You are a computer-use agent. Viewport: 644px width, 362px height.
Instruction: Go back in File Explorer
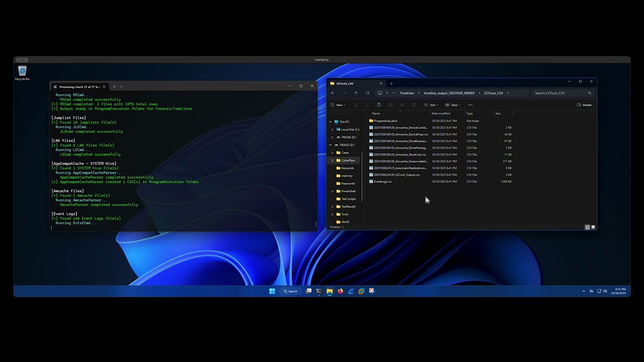(x=333, y=93)
